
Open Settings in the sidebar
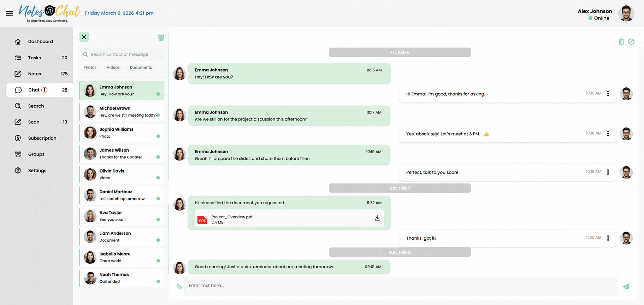click(40, 170)
